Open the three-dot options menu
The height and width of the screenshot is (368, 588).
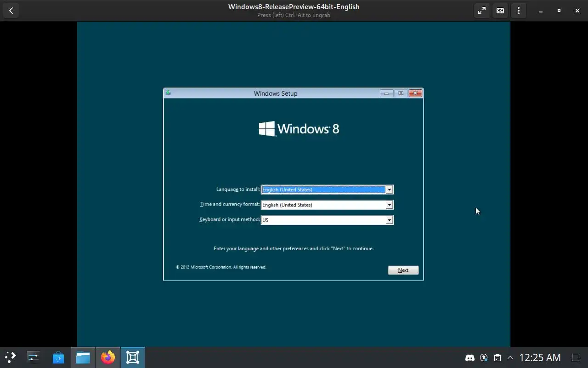(x=519, y=11)
